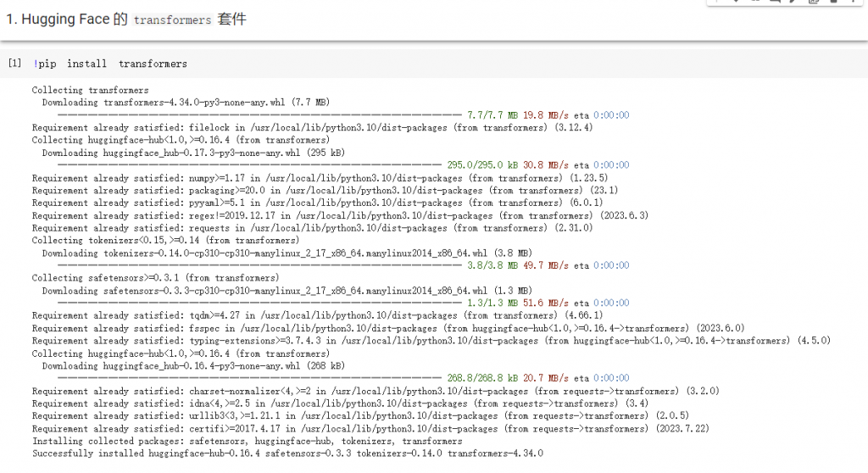Click the 'Downloading safetensors-0.3.3' wheel line

pyautogui.click(x=287, y=291)
